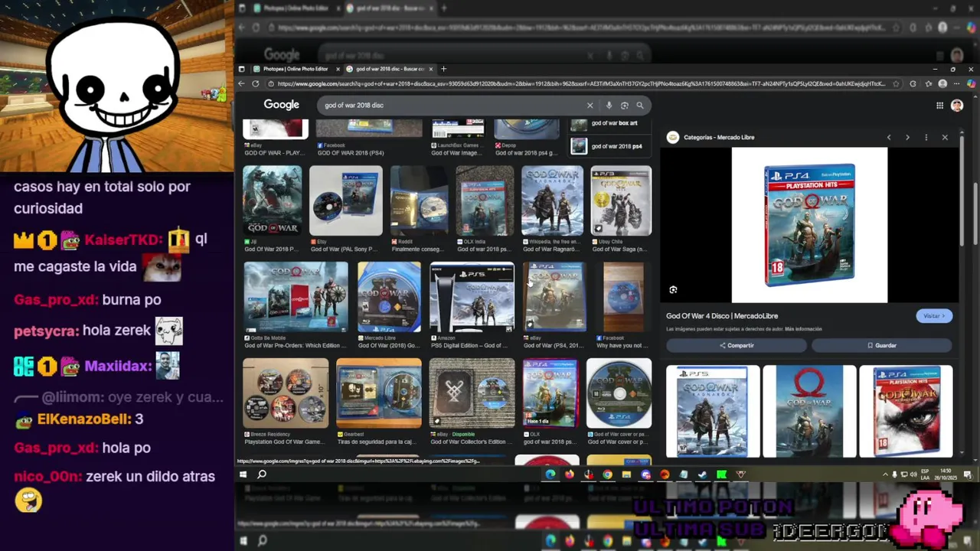Open Facebook Why have you not result
980x551 pixels.
[x=623, y=297]
